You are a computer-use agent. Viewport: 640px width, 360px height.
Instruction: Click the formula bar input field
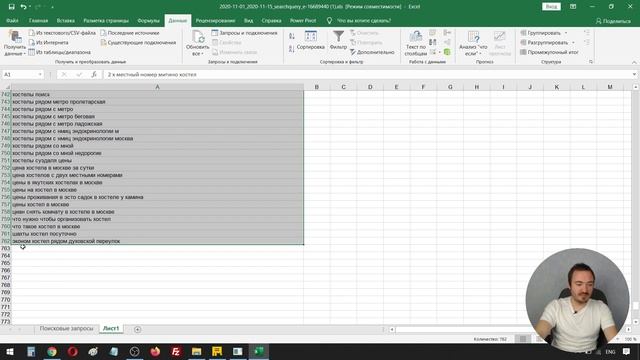(367, 74)
